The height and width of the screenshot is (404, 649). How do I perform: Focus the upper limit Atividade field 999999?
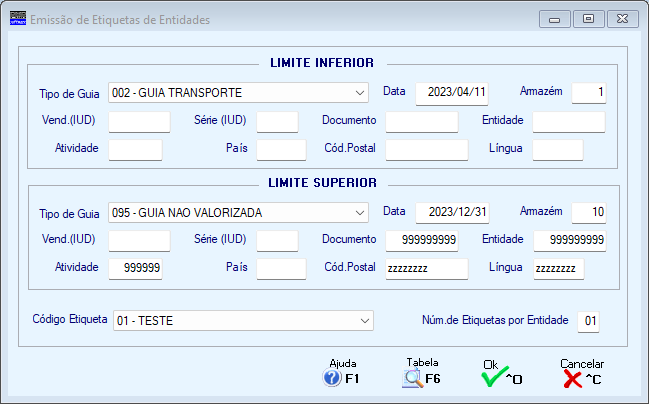click(x=135, y=269)
